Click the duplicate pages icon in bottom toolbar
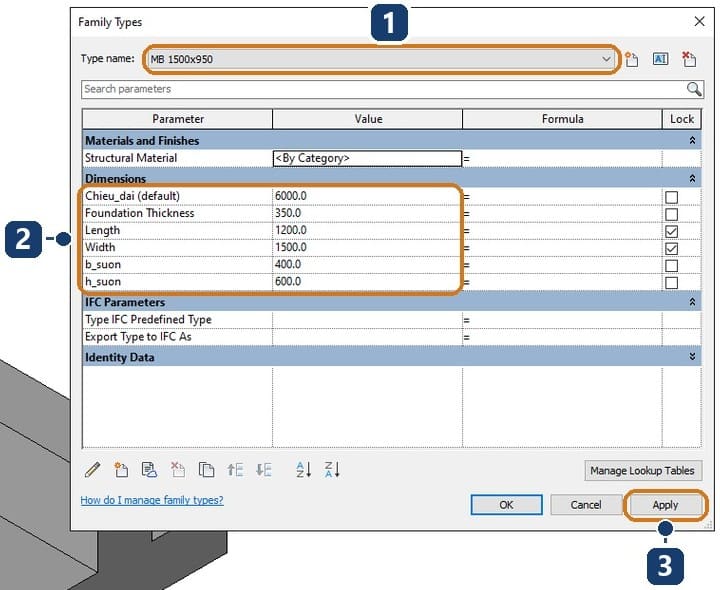Screen dimensions: 720x590 pos(206,470)
